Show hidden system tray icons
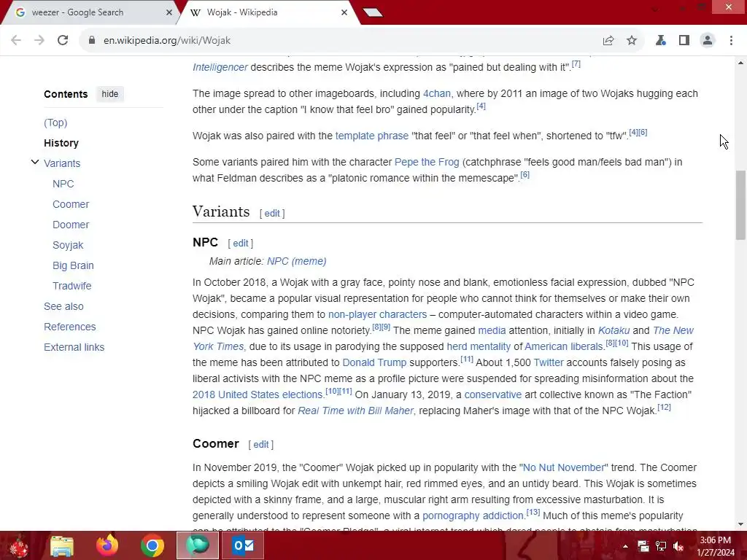Screen dimensions: 747x560 click(625, 545)
